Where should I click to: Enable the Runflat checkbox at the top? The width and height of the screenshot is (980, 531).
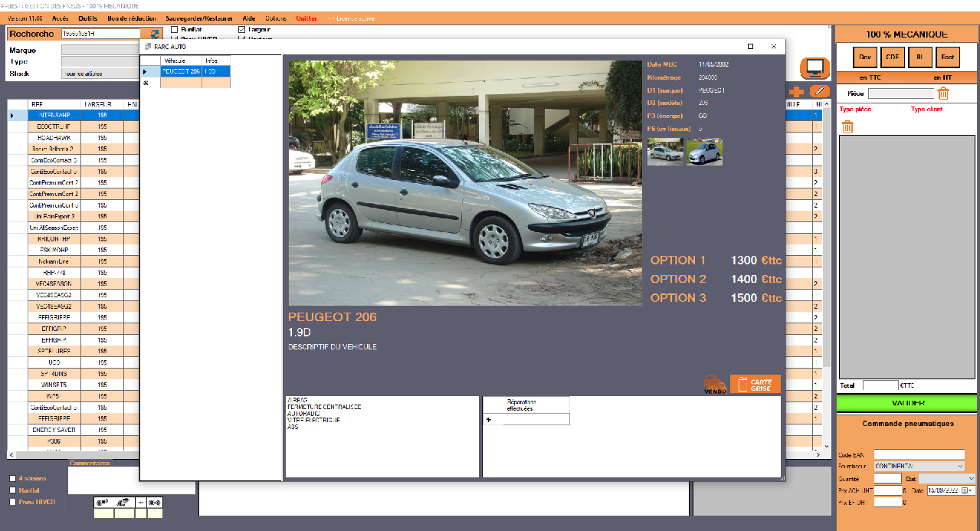click(175, 29)
